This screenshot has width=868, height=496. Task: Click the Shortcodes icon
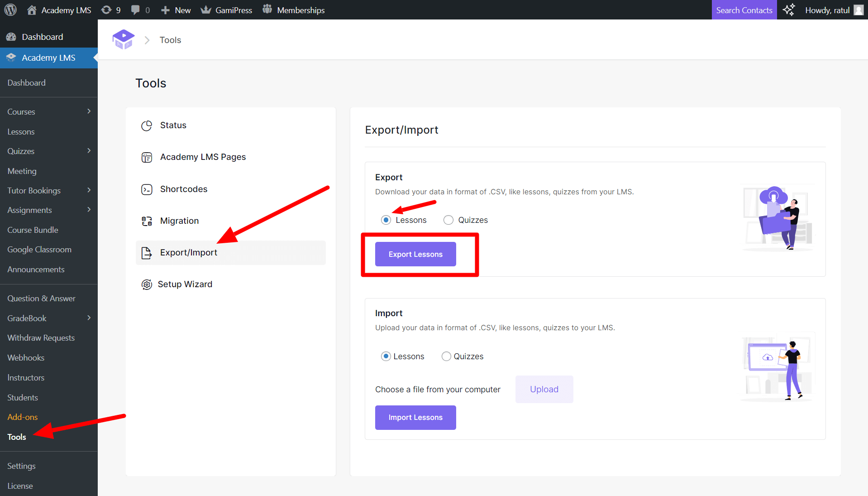click(x=147, y=189)
